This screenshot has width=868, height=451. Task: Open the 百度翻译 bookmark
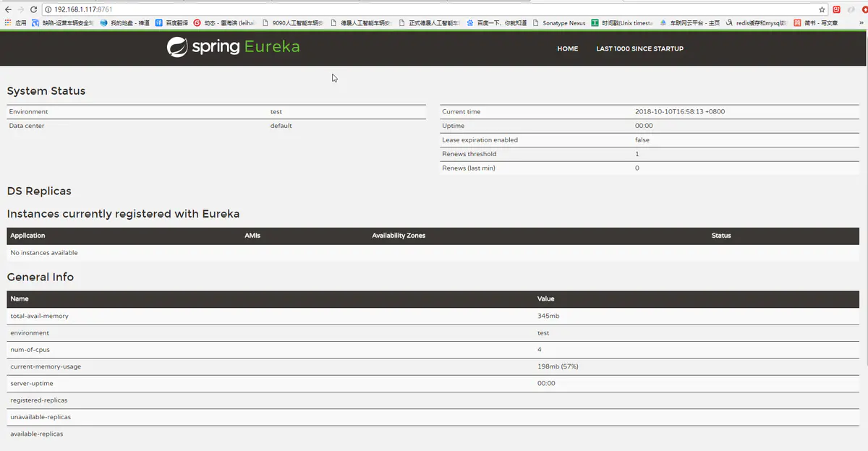(x=171, y=22)
